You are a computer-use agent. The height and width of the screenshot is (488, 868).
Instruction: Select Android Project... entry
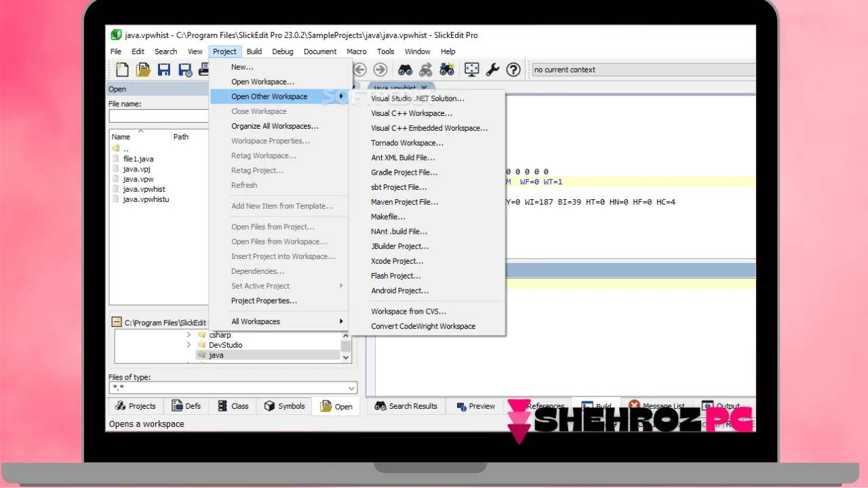(x=427, y=290)
